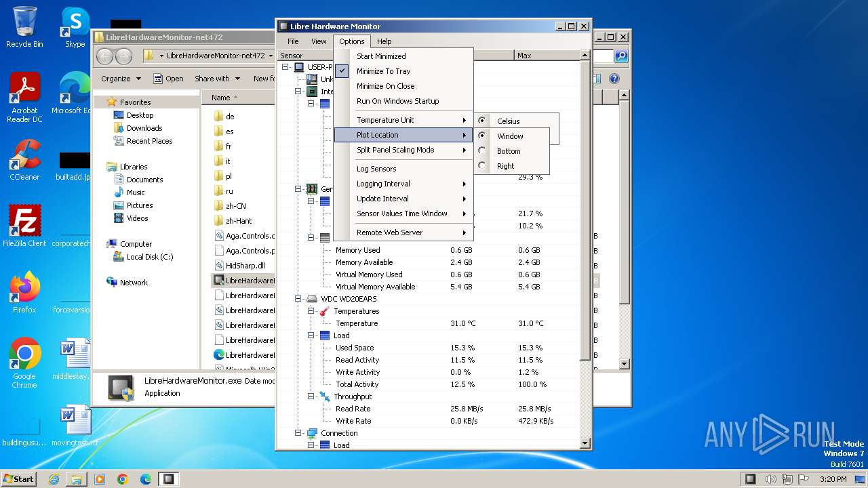The height and width of the screenshot is (488, 868).
Task: Open the CCleaner desktop shortcut
Action: (x=24, y=160)
